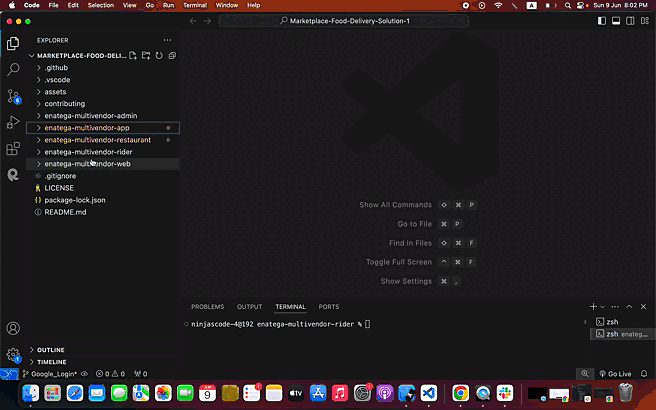The image size is (656, 410).
Task: Toggle the primary sidebar layout button
Action: point(601,21)
